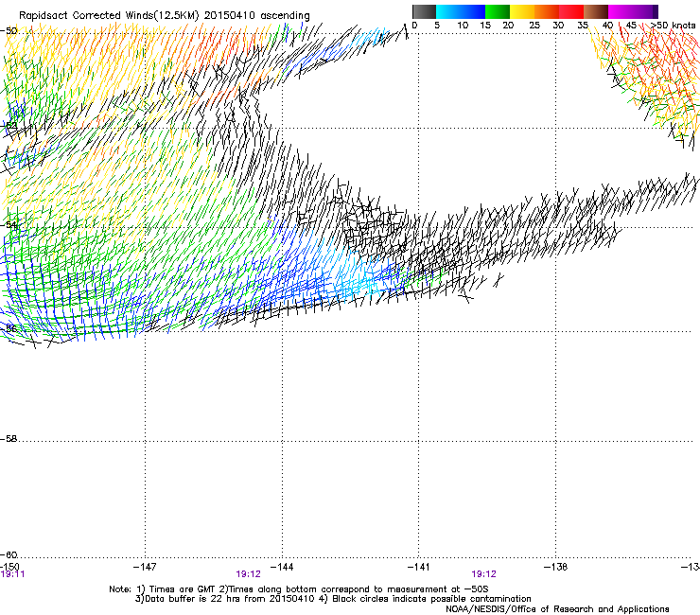
Task: Click the cyan-blue 5-15 knots legend segment
Action: pyautogui.click(x=461, y=11)
